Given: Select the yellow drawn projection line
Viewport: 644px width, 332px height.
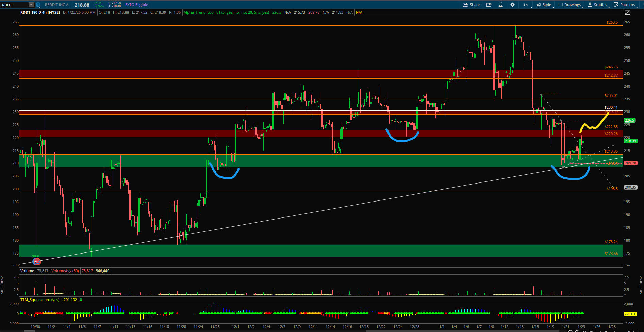Looking at the screenshot, I should tap(594, 127).
